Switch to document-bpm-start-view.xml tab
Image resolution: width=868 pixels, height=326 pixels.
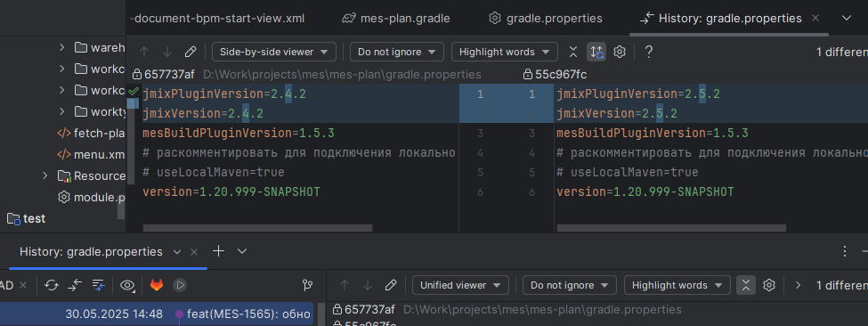point(217,19)
